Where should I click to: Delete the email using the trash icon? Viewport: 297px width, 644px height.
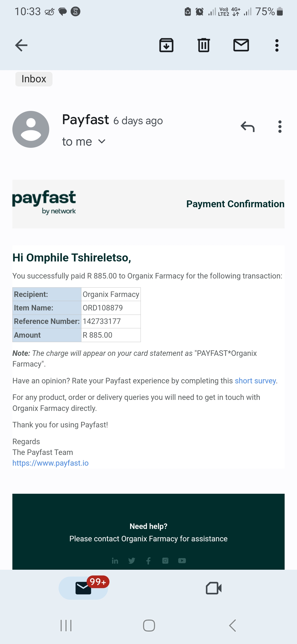[x=204, y=45]
